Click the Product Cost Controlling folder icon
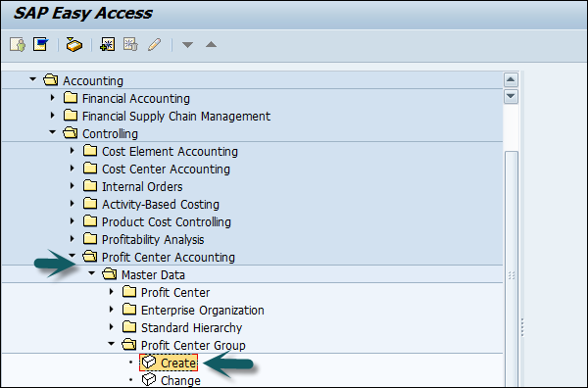Image resolution: width=588 pixels, height=388 pixels. (90, 221)
